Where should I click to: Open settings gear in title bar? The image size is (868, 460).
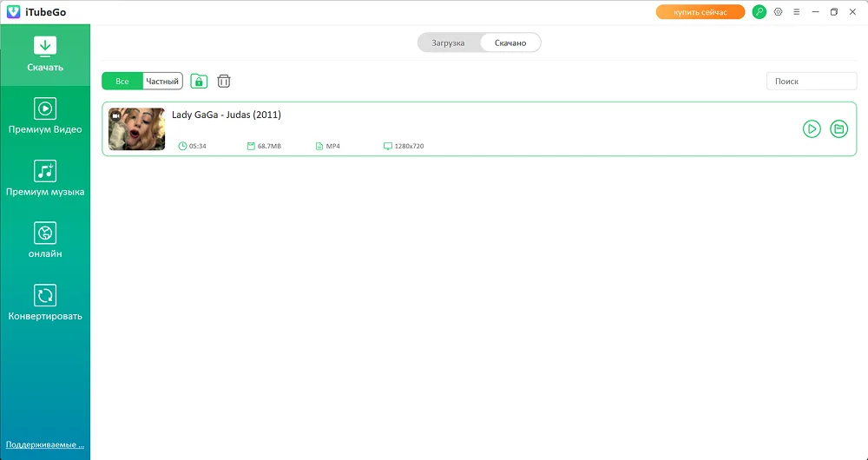click(778, 12)
